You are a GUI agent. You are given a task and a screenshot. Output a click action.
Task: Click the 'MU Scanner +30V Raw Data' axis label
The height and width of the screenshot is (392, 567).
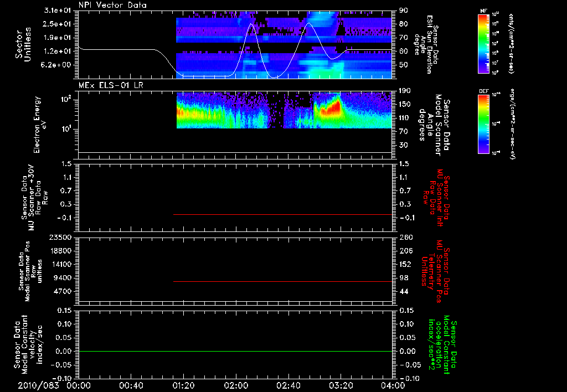(x=35, y=198)
